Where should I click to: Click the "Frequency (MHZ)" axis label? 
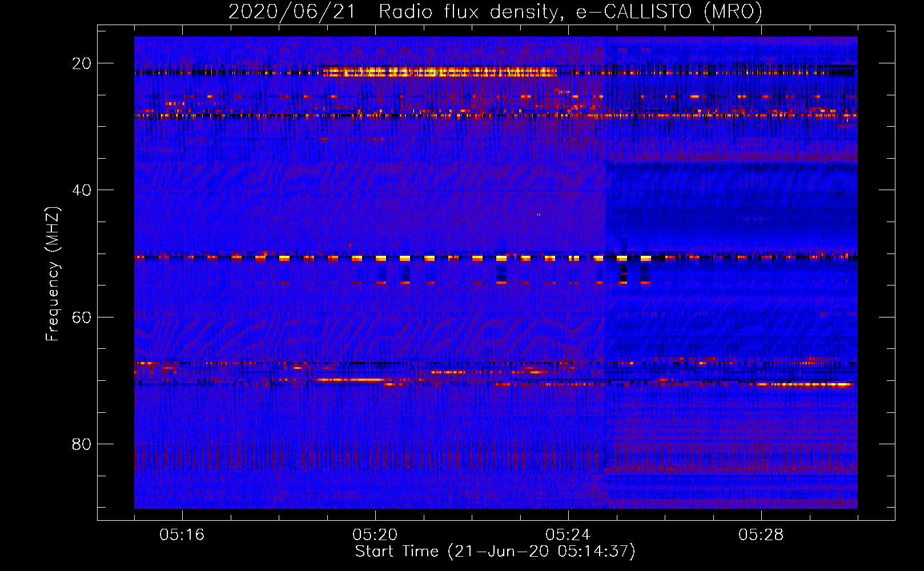click(53, 274)
